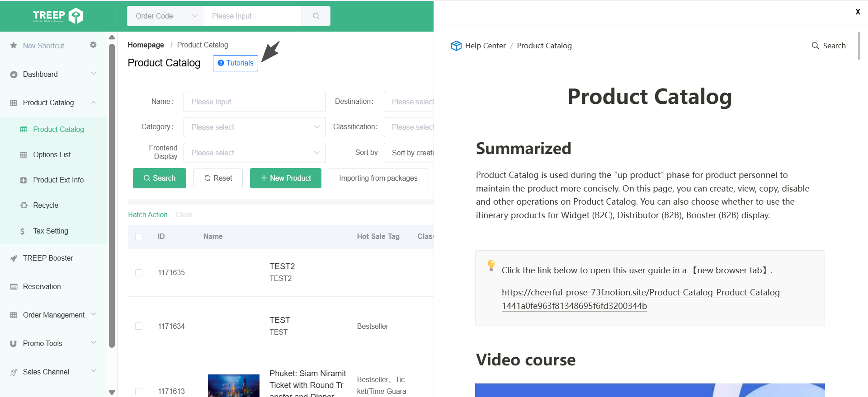The height and width of the screenshot is (397, 868).
Task: Open the Sort by dropdown
Action: point(409,153)
